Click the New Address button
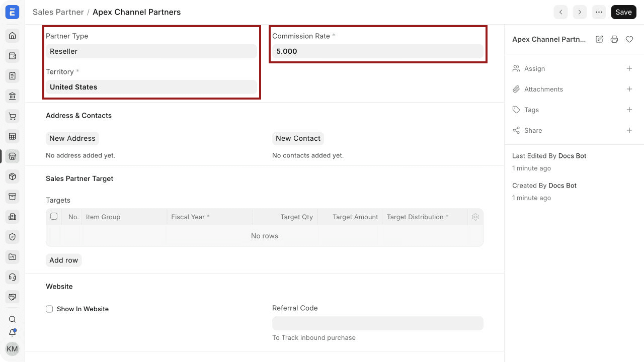This screenshot has height=362, width=644. tap(72, 138)
